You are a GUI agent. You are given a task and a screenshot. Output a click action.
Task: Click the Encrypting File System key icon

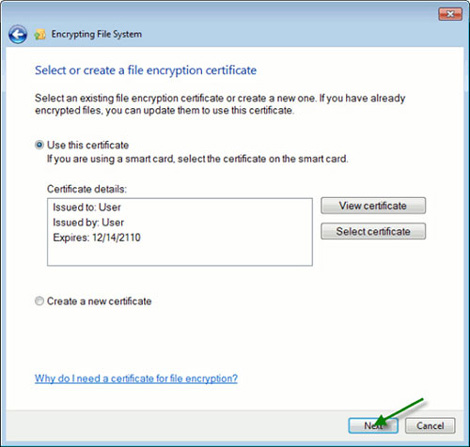[x=40, y=34]
